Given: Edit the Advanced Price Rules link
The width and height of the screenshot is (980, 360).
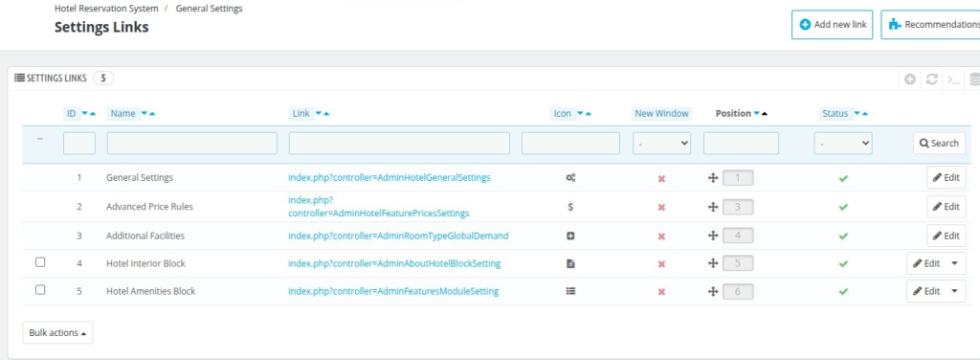Looking at the screenshot, I should [x=947, y=207].
